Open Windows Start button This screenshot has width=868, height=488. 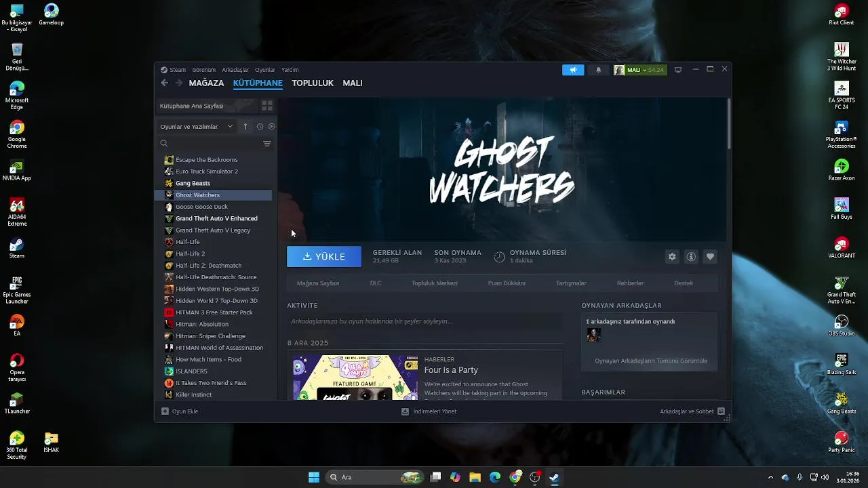(314, 477)
